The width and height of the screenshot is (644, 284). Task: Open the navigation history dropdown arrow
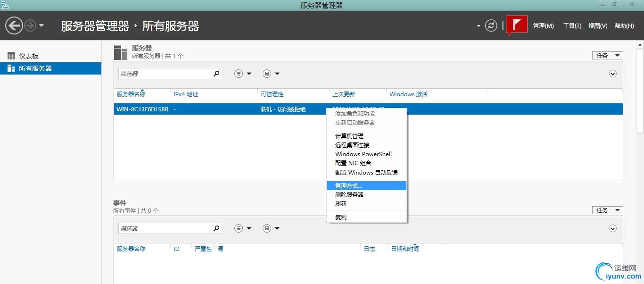pos(41,25)
